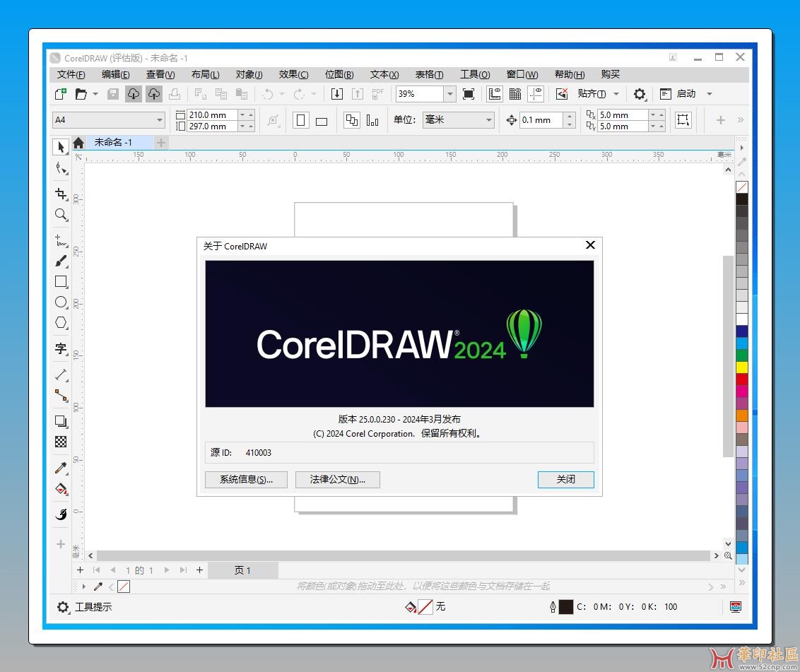Viewport: 800px width, 672px height.
Task: Toggle the Treat as filled button
Action: [683, 120]
